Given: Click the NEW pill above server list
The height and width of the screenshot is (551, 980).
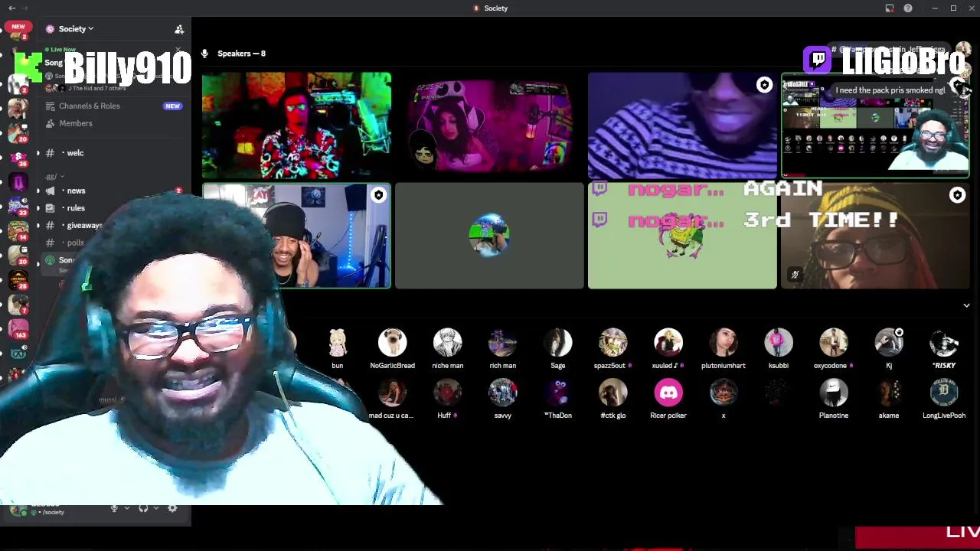Looking at the screenshot, I should click(x=18, y=27).
